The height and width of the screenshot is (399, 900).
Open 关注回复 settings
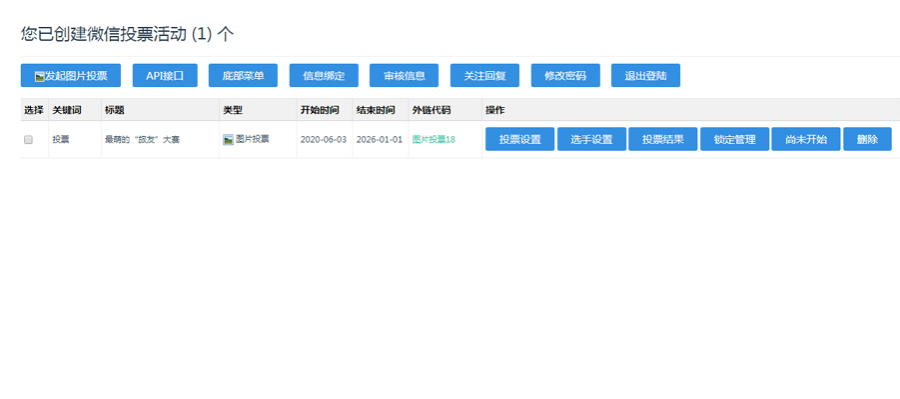pyautogui.click(x=484, y=75)
